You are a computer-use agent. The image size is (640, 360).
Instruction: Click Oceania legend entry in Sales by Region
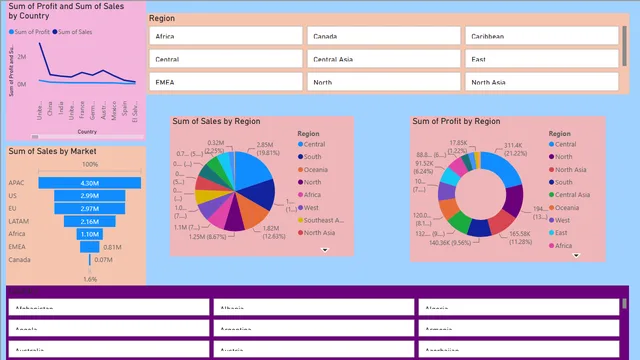[313, 170]
